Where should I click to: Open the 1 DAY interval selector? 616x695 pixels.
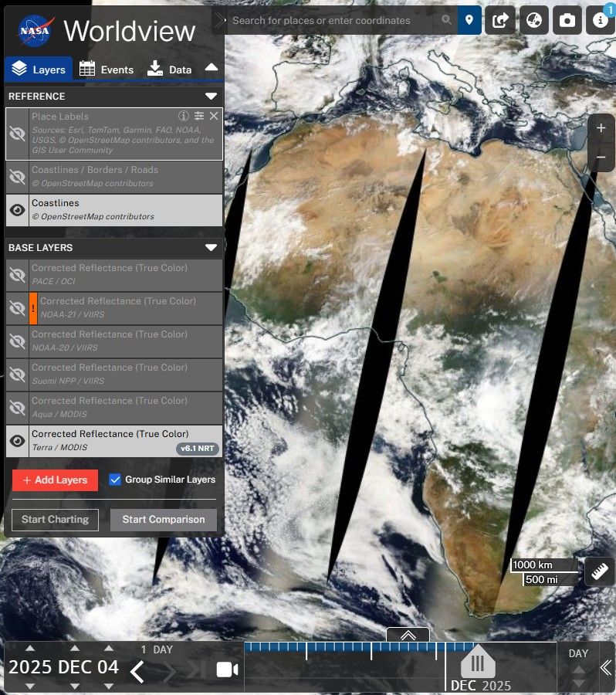click(157, 649)
